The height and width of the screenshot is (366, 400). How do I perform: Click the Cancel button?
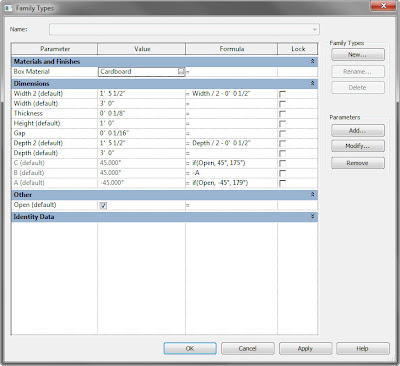tap(248, 349)
